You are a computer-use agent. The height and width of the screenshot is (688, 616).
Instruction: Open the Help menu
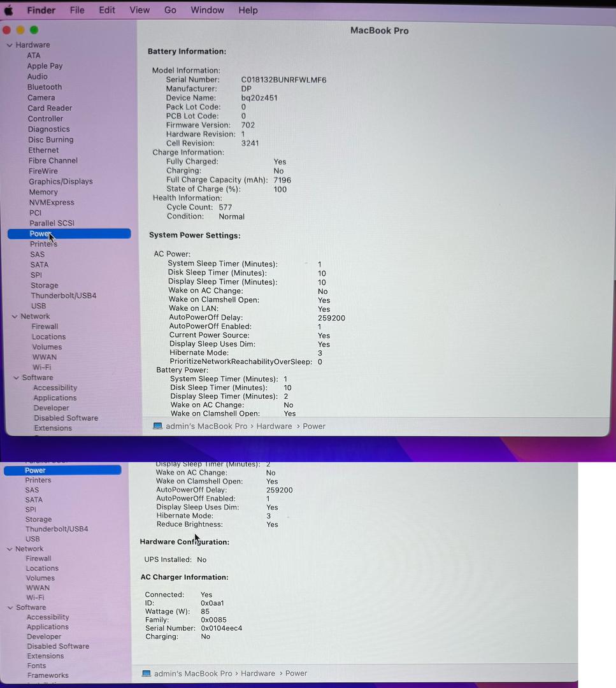coord(248,10)
